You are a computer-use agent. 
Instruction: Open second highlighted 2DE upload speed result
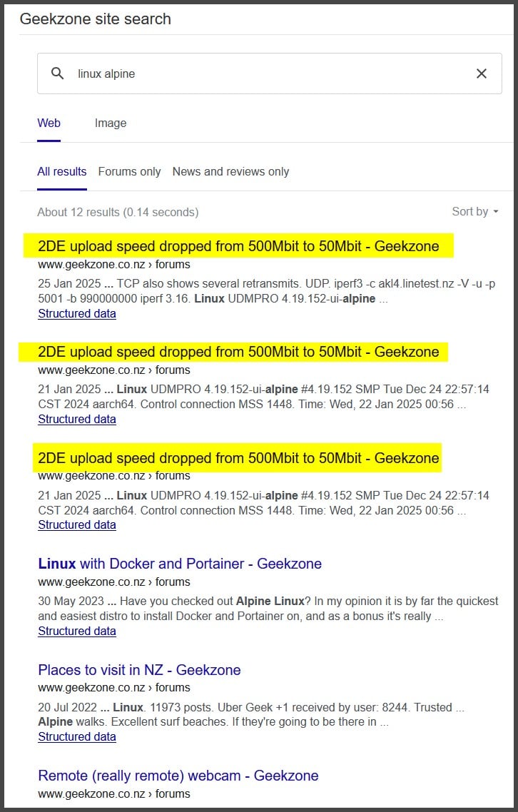[238, 352]
